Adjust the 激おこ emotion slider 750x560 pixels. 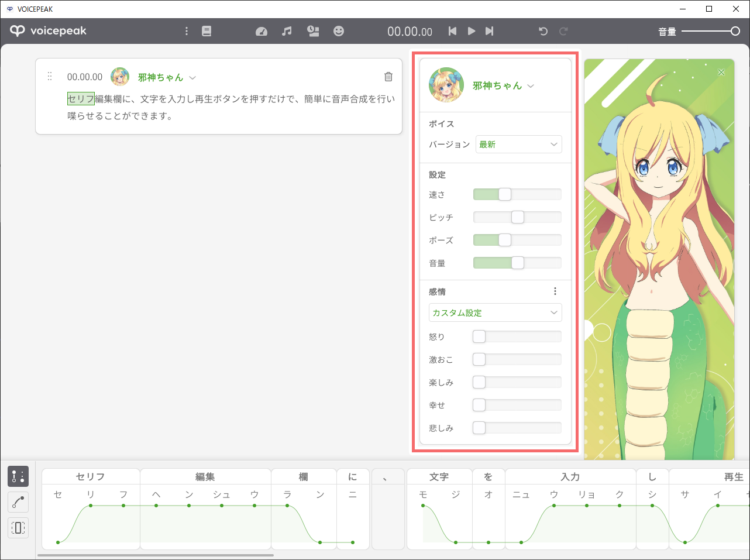[x=517, y=359]
